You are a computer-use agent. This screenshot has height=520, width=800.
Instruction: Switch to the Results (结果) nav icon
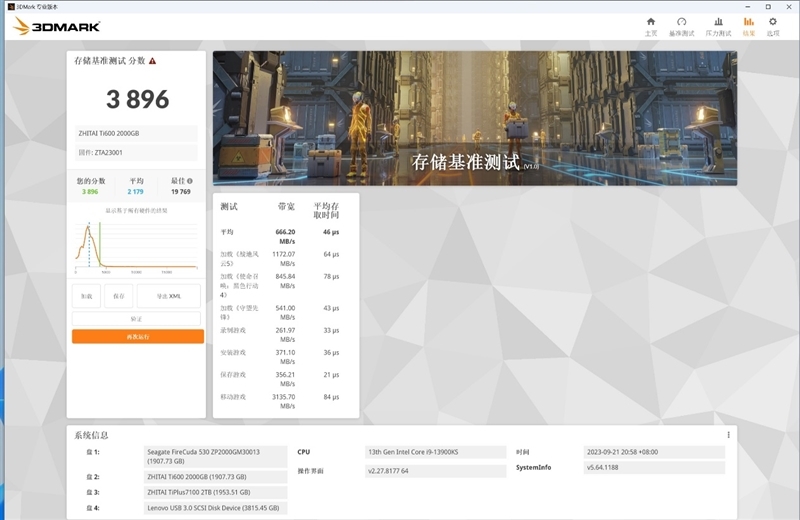(748, 27)
